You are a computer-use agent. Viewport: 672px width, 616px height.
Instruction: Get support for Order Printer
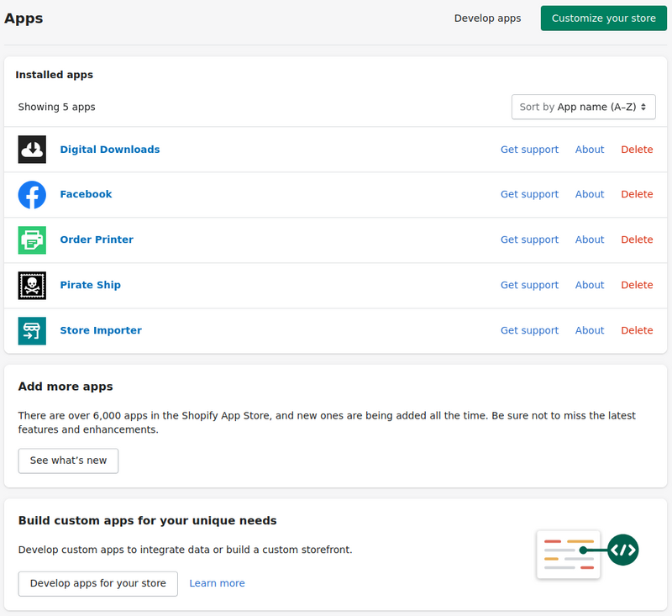pyautogui.click(x=529, y=240)
